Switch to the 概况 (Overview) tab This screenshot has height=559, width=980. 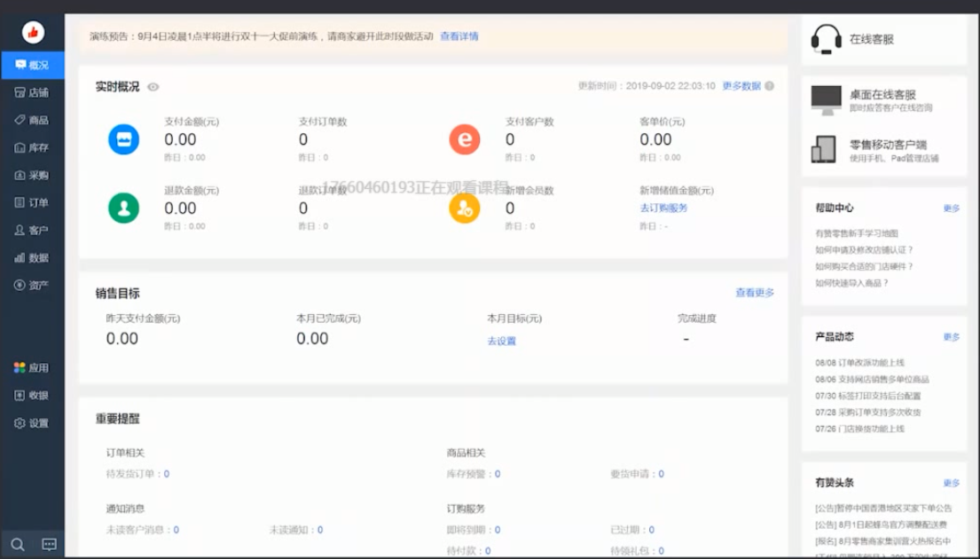pyautogui.click(x=33, y=64)
